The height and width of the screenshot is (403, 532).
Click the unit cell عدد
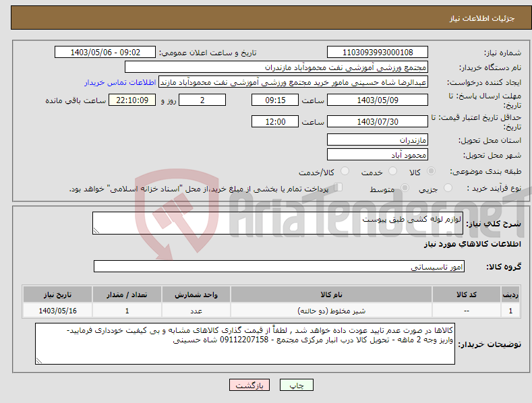196,311
